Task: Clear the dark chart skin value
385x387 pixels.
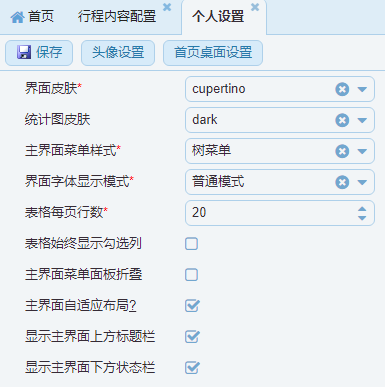Action: 342,120
